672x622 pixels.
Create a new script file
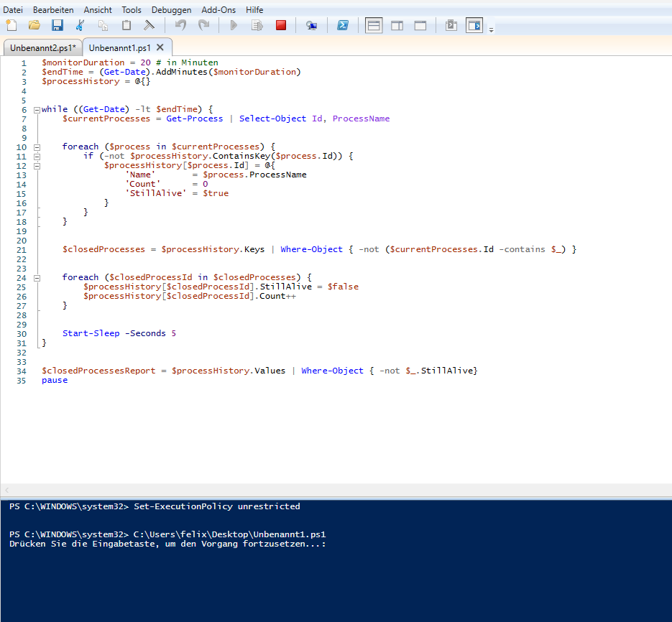pos(11,25)
